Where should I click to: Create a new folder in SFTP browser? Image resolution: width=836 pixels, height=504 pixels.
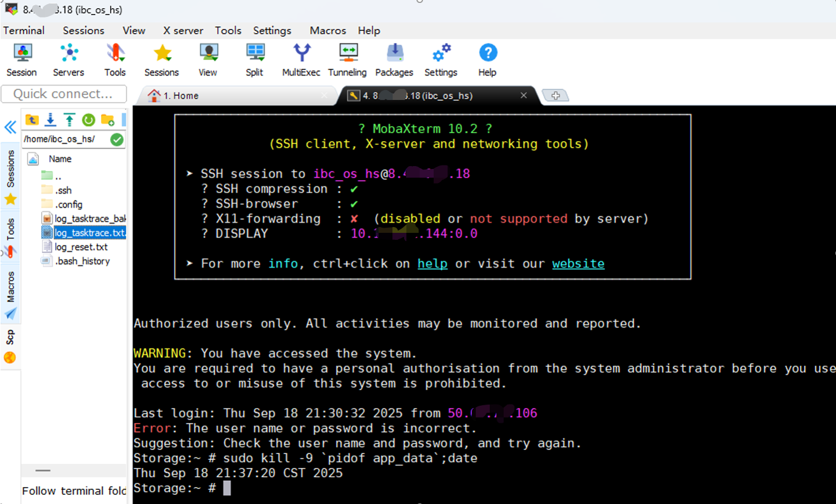coord(107,120)
